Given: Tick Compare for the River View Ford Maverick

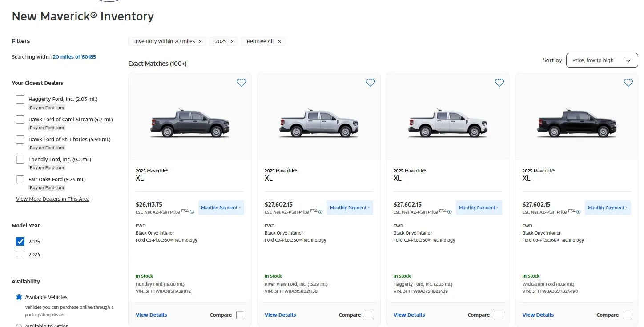Looking at the screenshot, I should (x=369, y=315).
